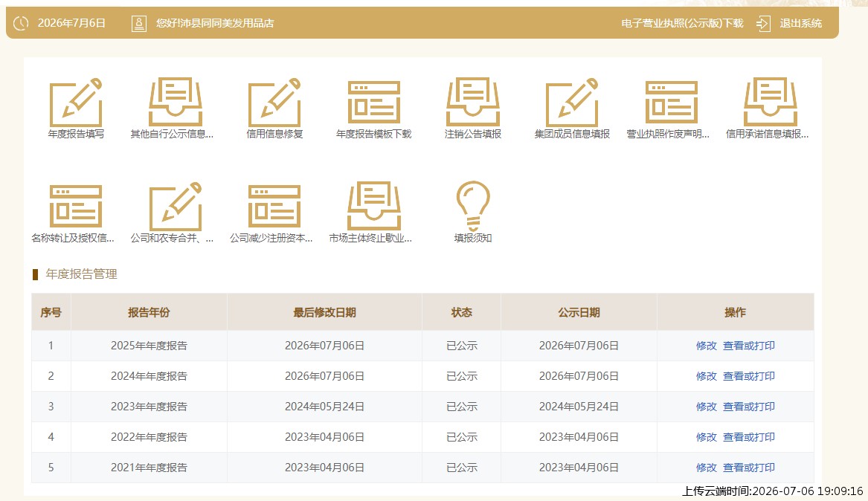
Task: Click the 报告年份 column header
Action: 149,312
